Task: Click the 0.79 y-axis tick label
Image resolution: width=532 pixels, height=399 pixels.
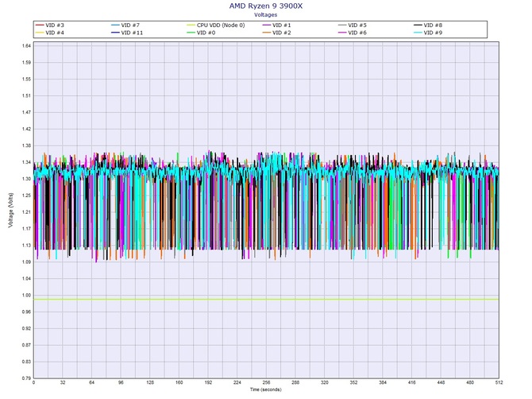Action: (x=27, y=378)
